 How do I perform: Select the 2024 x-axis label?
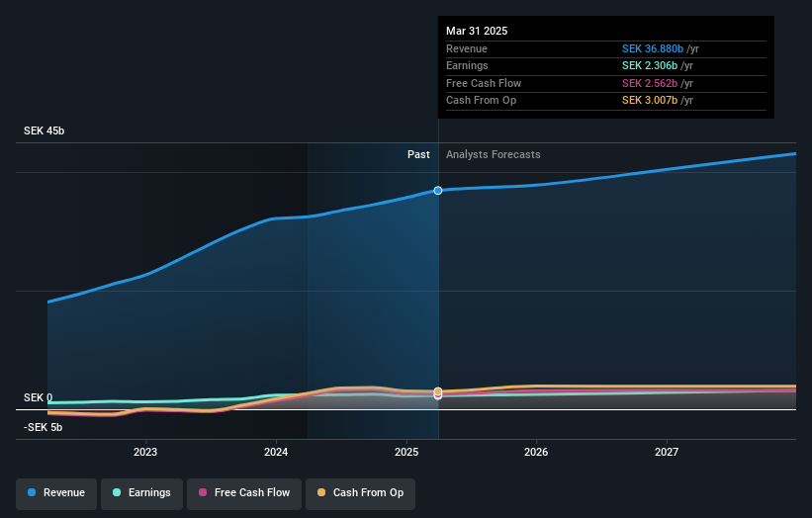pyautogui.click(x=276, y=453)
